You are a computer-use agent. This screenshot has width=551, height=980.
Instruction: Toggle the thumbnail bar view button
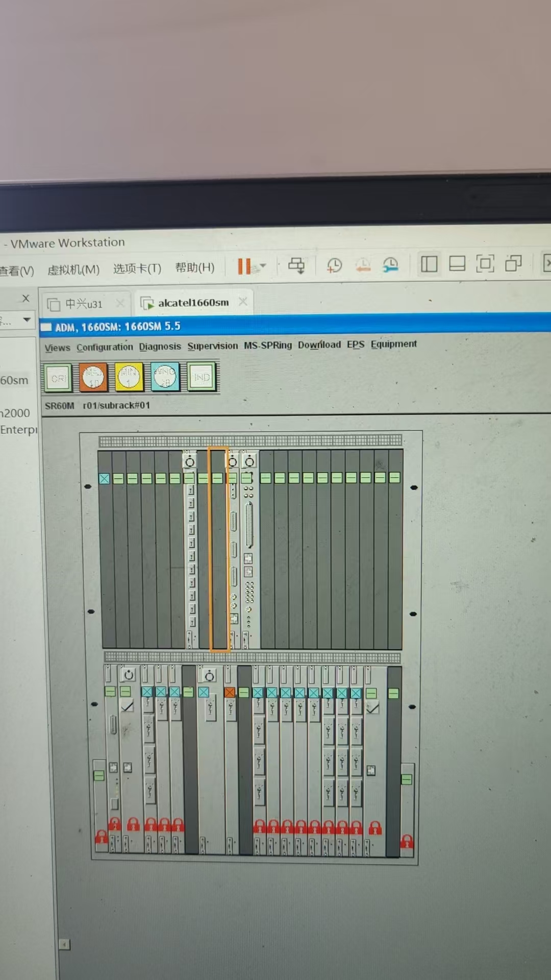coord(457,264)
